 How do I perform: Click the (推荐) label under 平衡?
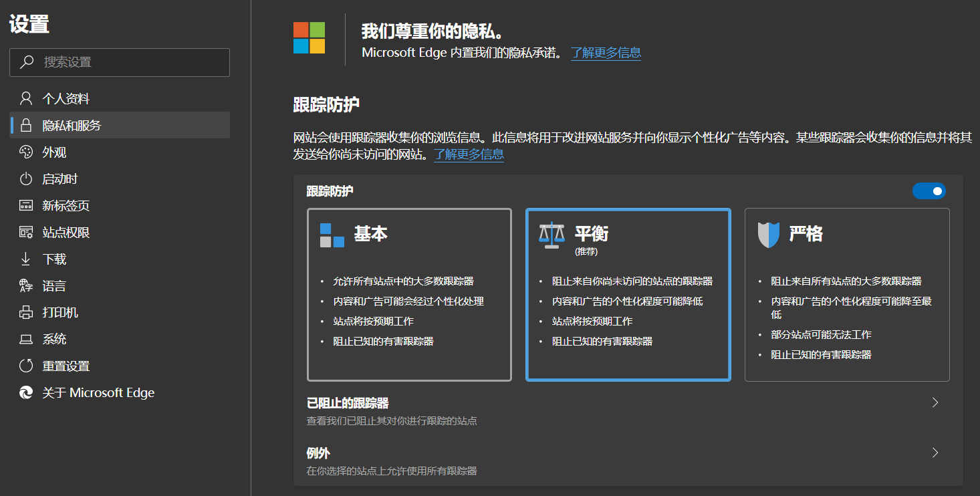pyautogui.click(x=586, y=252)
